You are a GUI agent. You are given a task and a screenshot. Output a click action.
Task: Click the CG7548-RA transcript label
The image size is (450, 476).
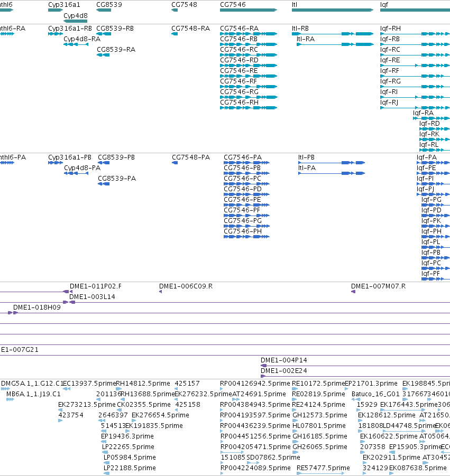[190, 29]
